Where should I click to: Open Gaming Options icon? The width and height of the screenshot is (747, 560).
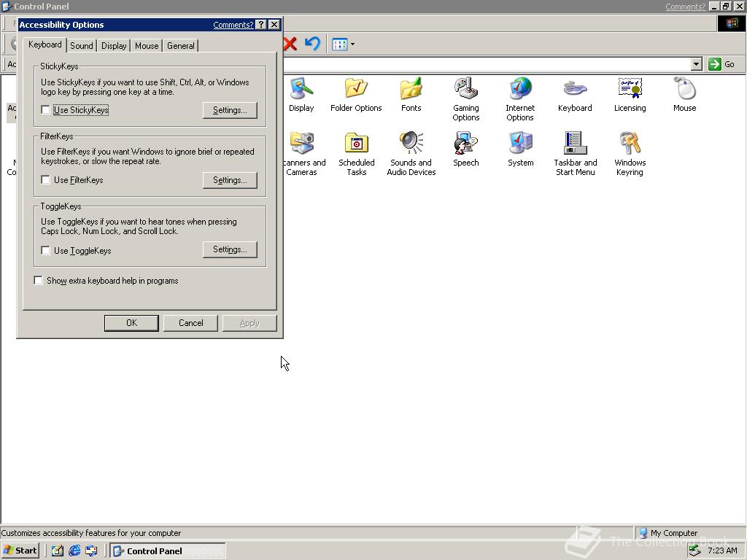point(465,99)
